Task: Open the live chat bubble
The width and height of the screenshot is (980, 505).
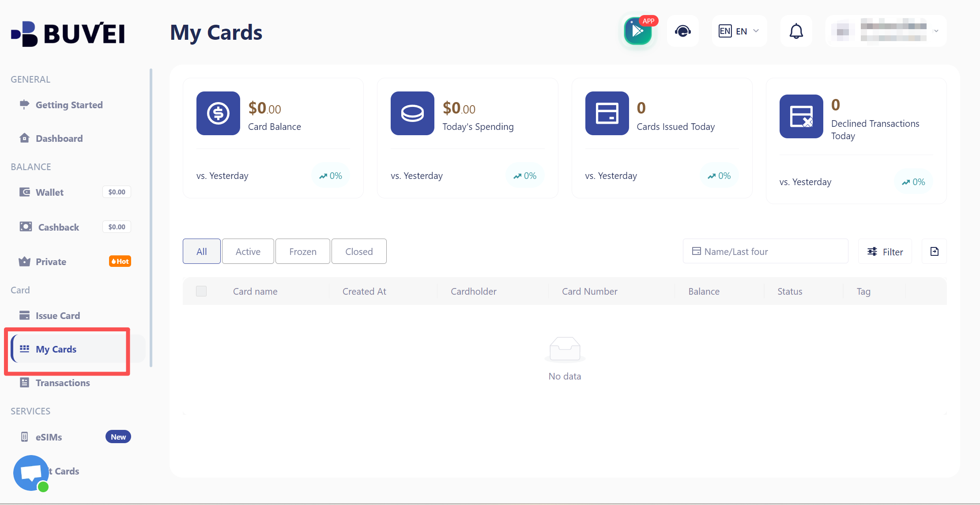Action: [31, 473]
